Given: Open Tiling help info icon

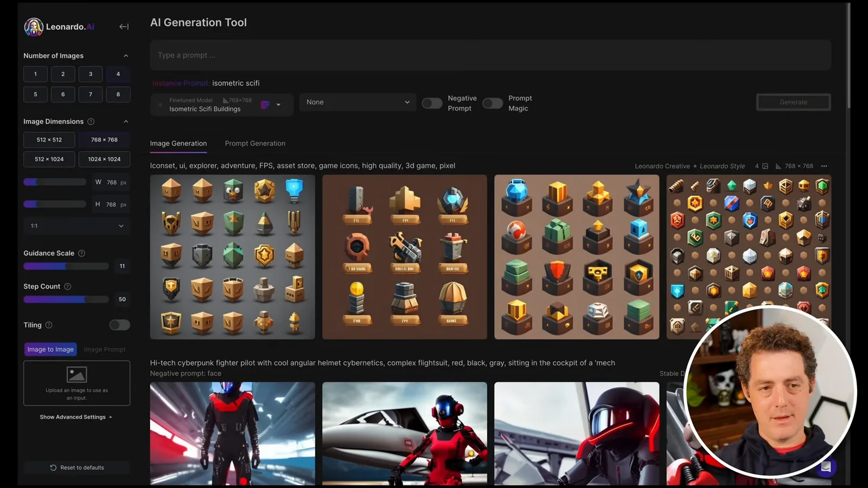Looking at the screenshot, I should (x=49, y=325).
